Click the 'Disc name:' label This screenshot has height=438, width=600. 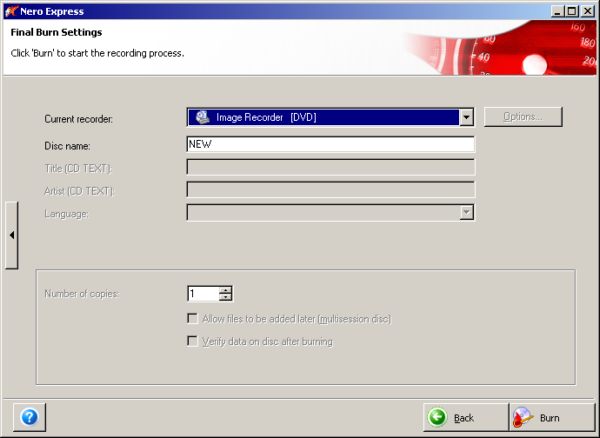pos(67,146)
